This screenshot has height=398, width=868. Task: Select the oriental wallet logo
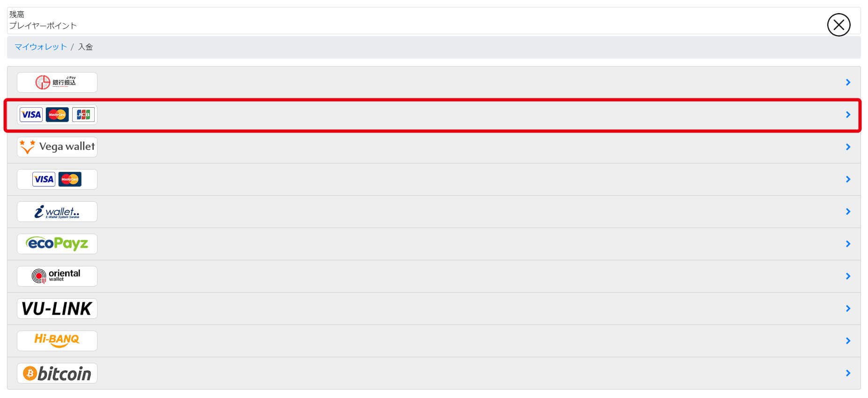(x=57, y=276)
